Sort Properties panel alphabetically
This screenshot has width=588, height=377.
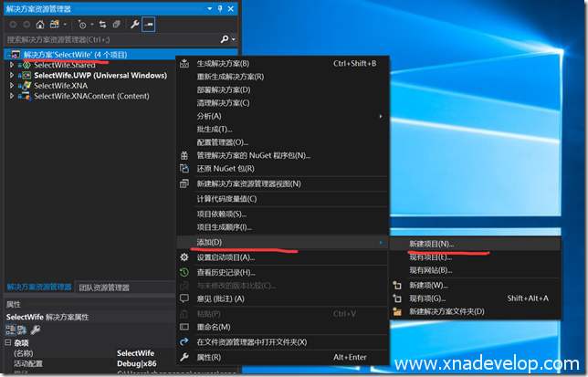pos(23,329)
